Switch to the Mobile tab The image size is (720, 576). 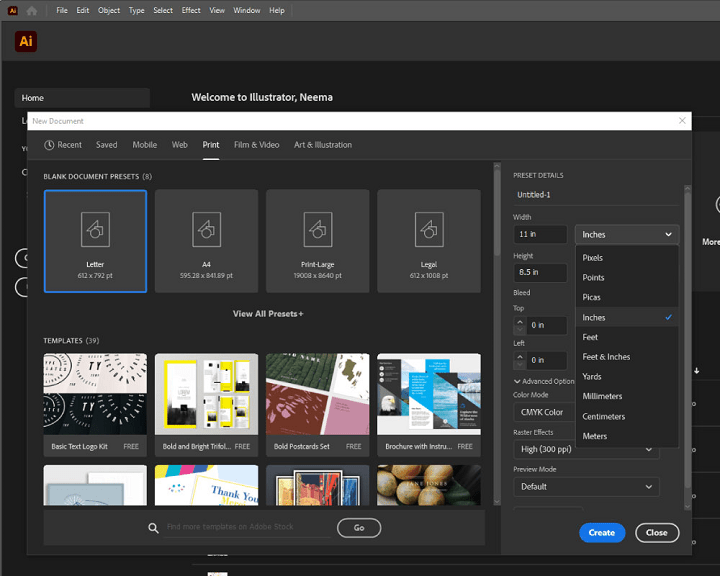coord(145,145)
